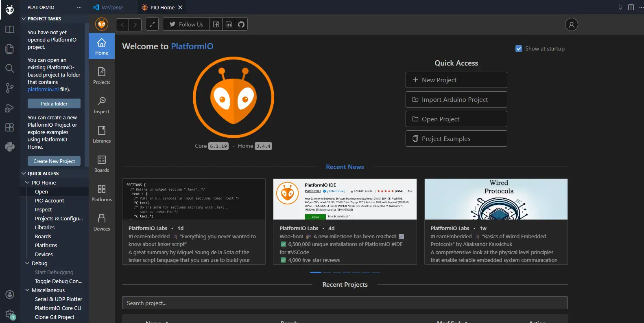The width and height of the screenshot is (644, 323).
Task: Open the PlatformIO IDE milestone news thumbnail
Action: [x=345, y=199]
